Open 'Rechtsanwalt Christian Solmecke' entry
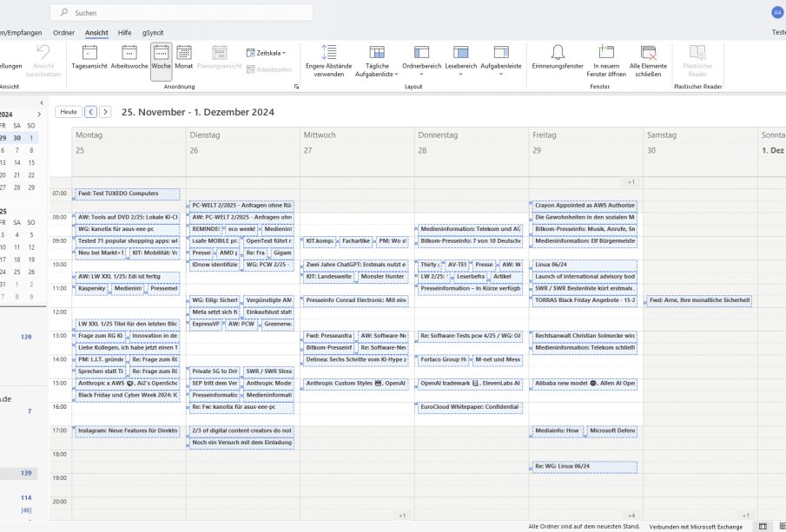 [x=585, y=336]
